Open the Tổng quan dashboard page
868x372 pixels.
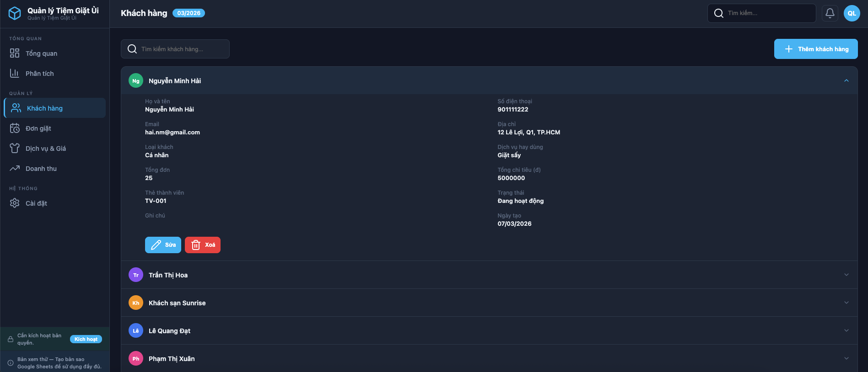[x=41, y=53]
